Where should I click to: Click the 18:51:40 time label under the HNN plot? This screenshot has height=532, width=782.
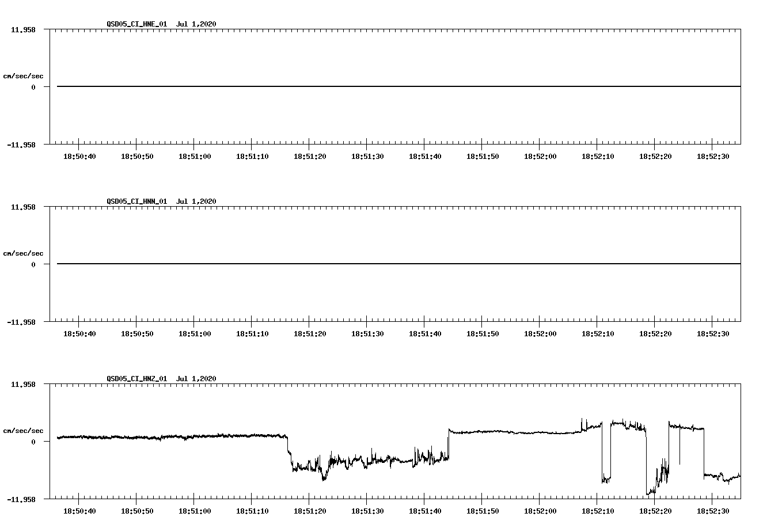click(425, 334)
